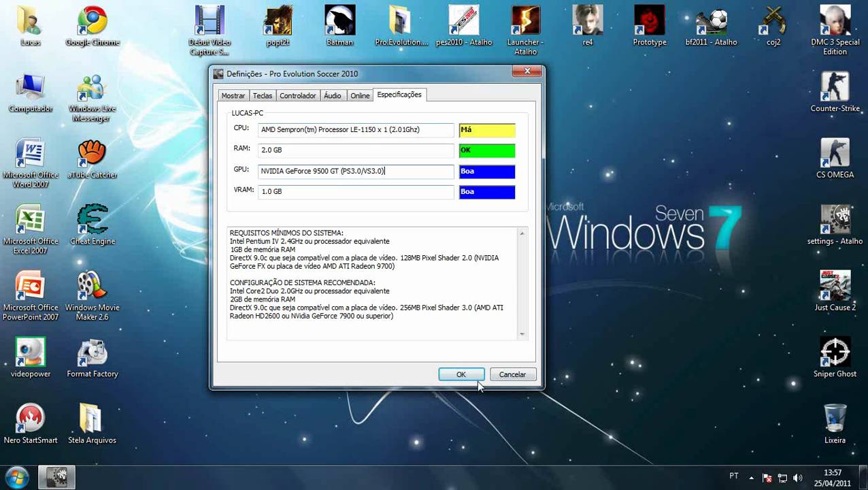
Task: Open Windows Movie Maker 2.6
Action: pyautogui.click(x=92, y=296)
